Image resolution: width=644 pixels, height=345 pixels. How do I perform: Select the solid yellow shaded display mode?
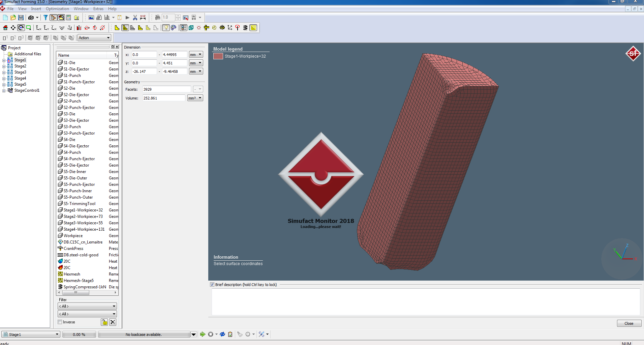(x=117, y=28)
